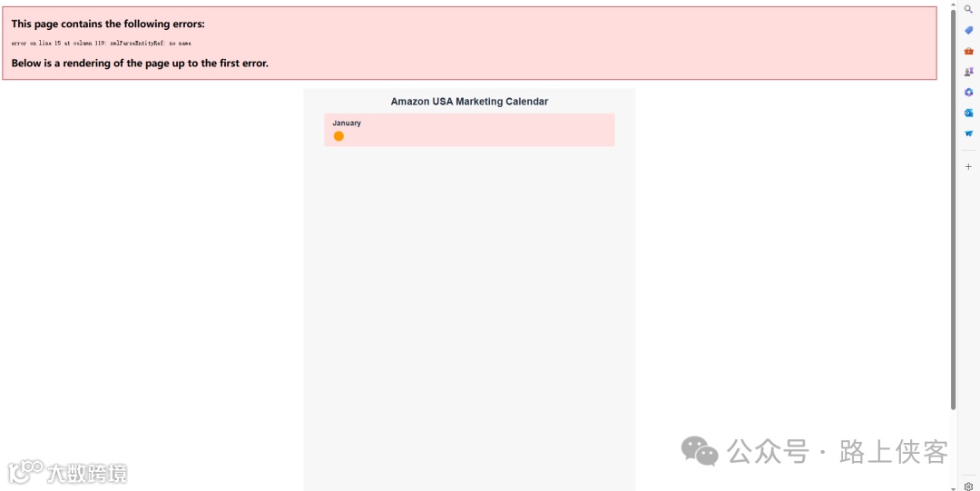The height and width of the screenshot is (491, 980).
Task: Click the January month label
Action: pos(347,123)
